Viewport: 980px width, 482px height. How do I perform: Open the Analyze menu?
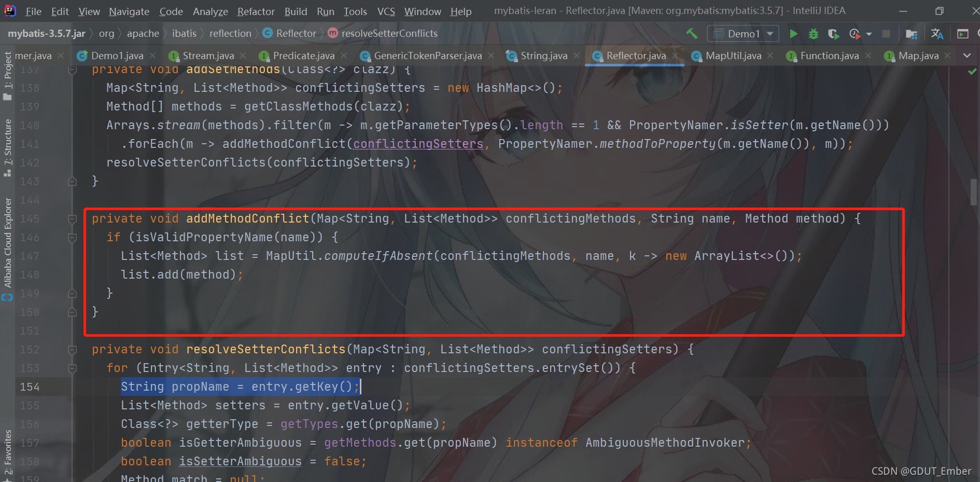tap(210, 11)
